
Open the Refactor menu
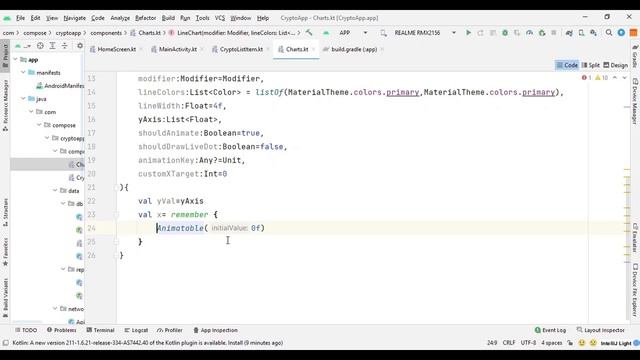click(x=145, y=18)
